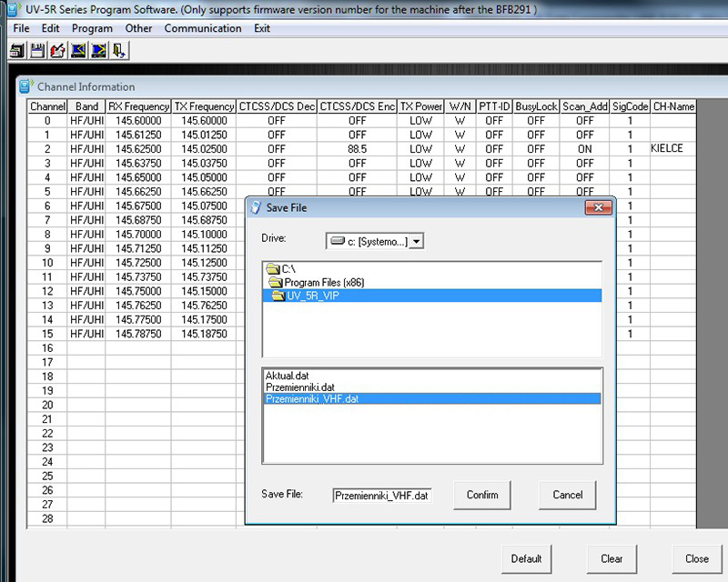728x582 pixels.
Task: Click the Exit door toolbar icon
Action: pyautogui.click(x=119, y=50)
